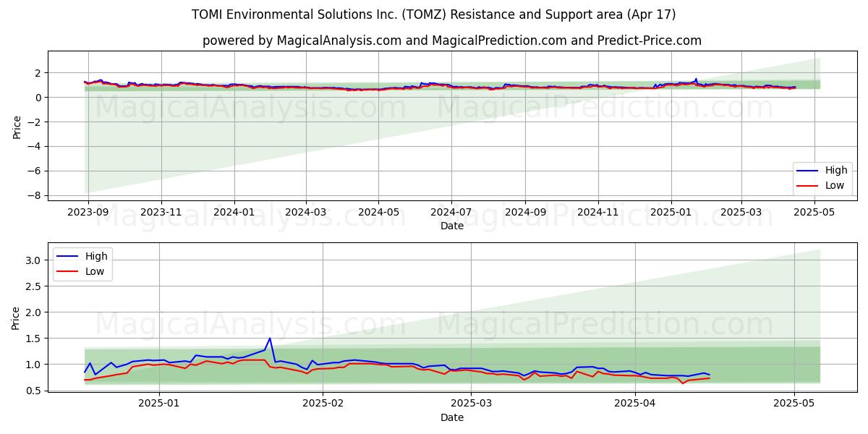The height and width of the screenshot is (434, 868).
Task: Click the High price spike in bottom chart
Action: [x=270, y=339]
